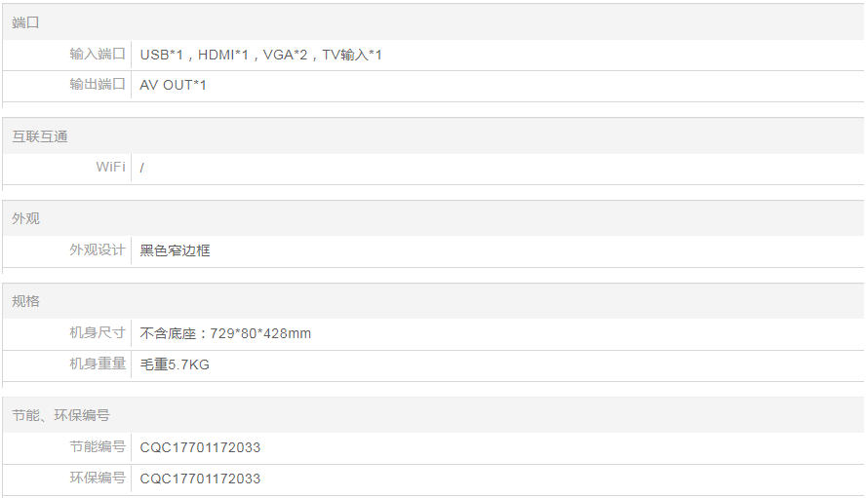The height and width of the screenshot is (498, 868).
Task: Click the 黑色窄边框 value text
Action: pyautogui.click(x=175, y=250)
